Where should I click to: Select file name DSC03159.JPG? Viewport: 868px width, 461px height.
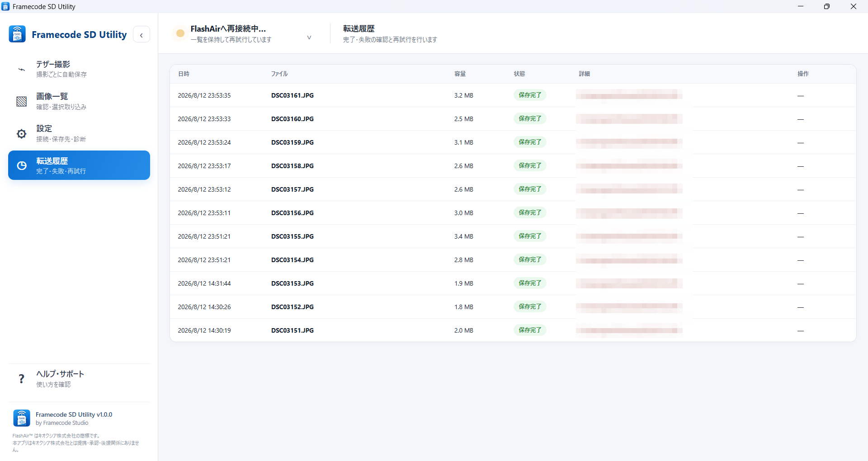click(292, 142)
